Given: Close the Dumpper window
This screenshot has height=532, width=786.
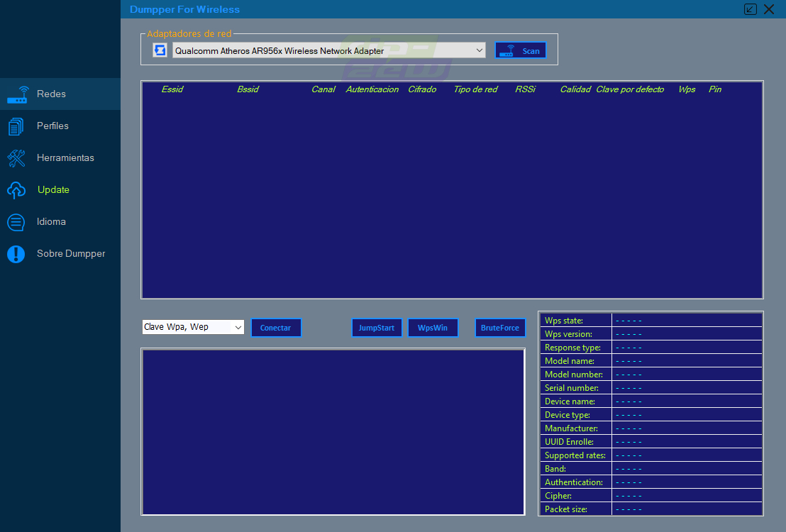Looking at the screenshot, I should coord(769,9).
